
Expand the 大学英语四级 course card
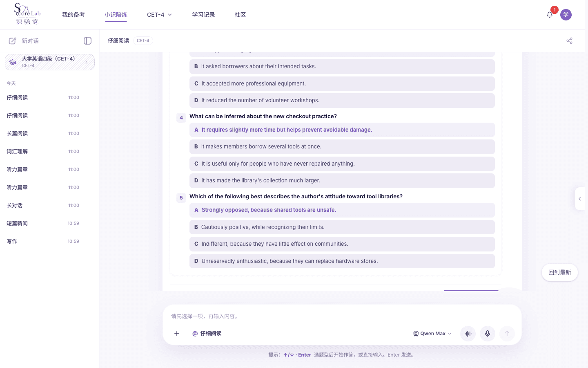[x=50, y=62]
